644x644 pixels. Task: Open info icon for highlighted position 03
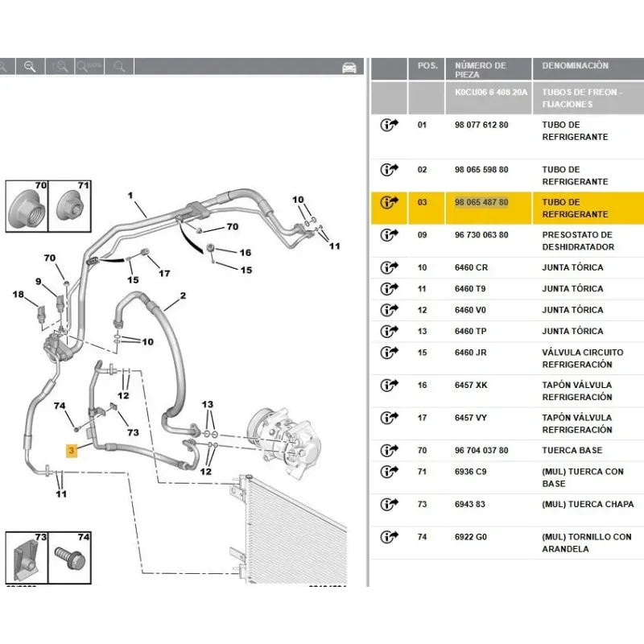(389, 202)
